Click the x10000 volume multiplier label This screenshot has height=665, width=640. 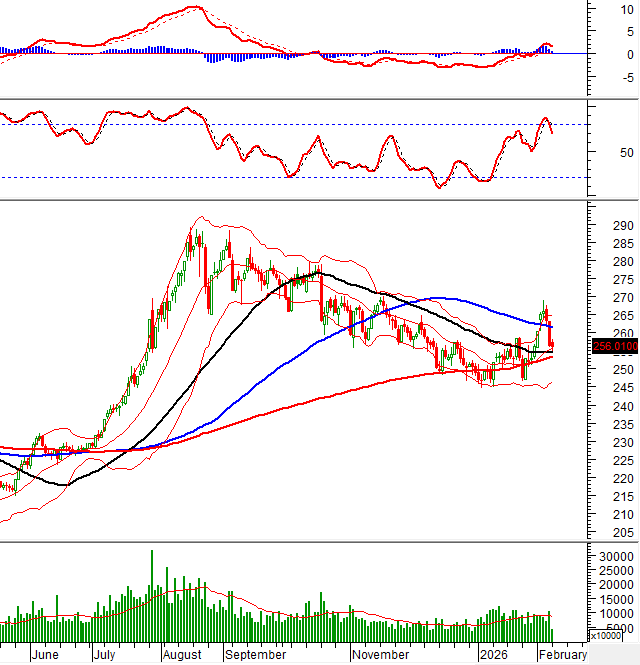tap(606, 635)
